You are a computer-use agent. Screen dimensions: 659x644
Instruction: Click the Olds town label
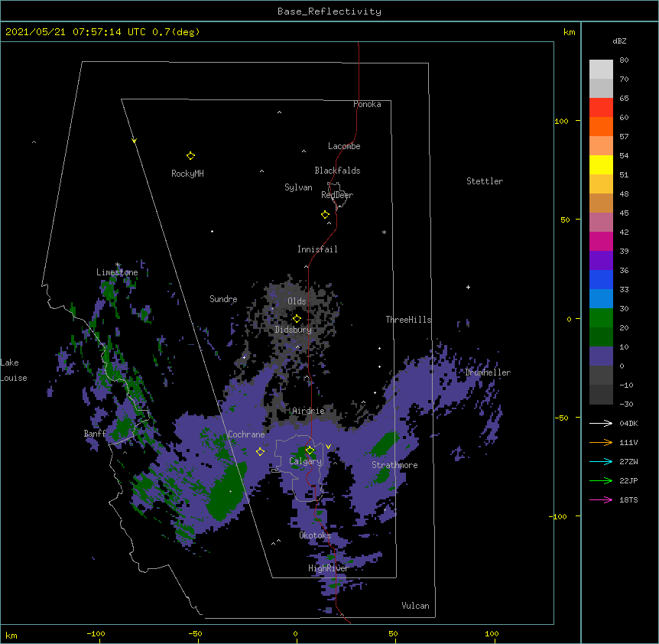click(x=297, y=301)
